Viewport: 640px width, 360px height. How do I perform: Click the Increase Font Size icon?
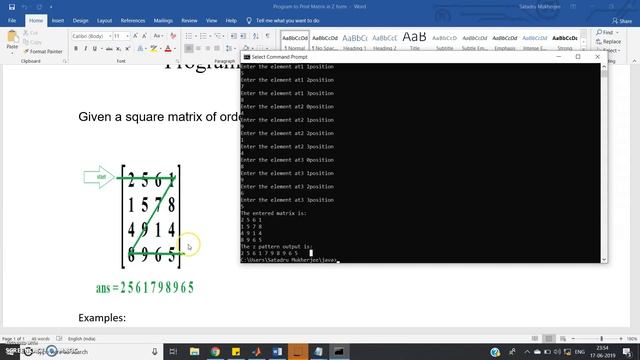click(x=136, y=36)
